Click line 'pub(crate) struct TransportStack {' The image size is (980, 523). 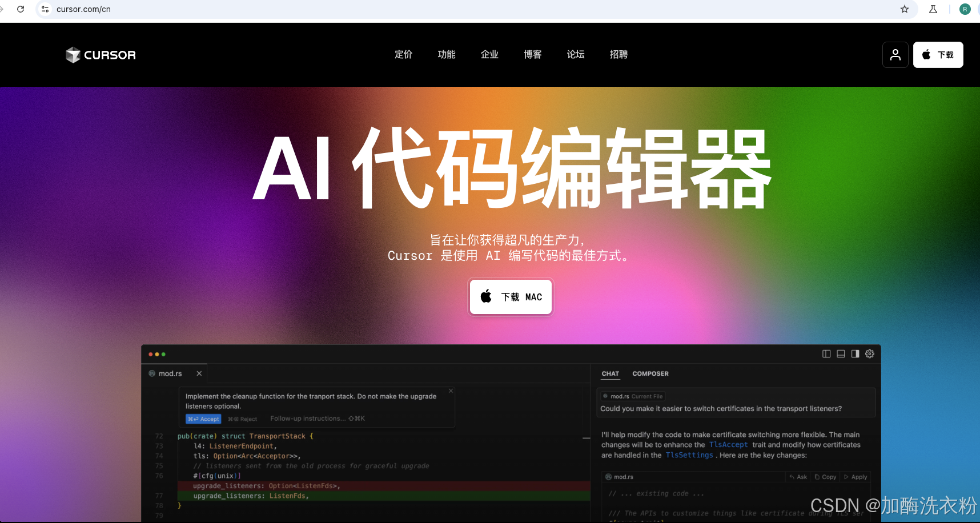[246, 436]
